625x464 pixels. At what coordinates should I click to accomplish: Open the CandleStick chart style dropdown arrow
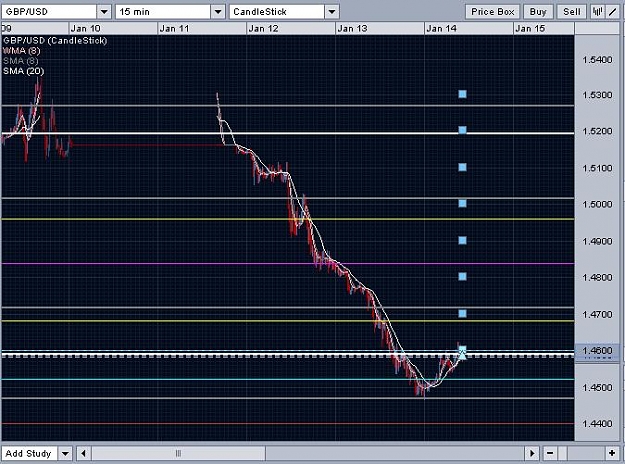coord(332,12)
